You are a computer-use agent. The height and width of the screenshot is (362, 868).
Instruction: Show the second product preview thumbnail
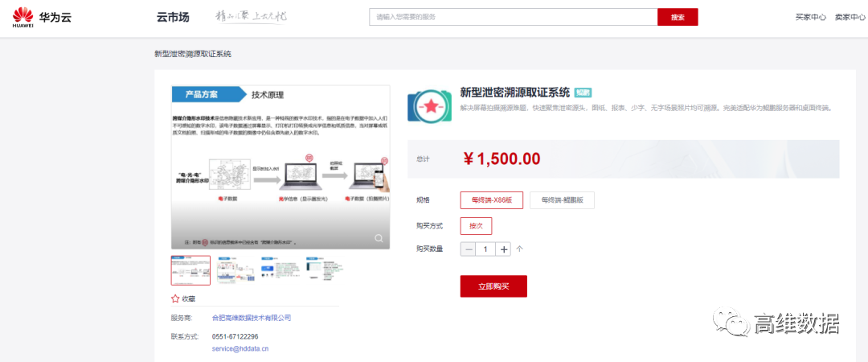coord(235,270)
